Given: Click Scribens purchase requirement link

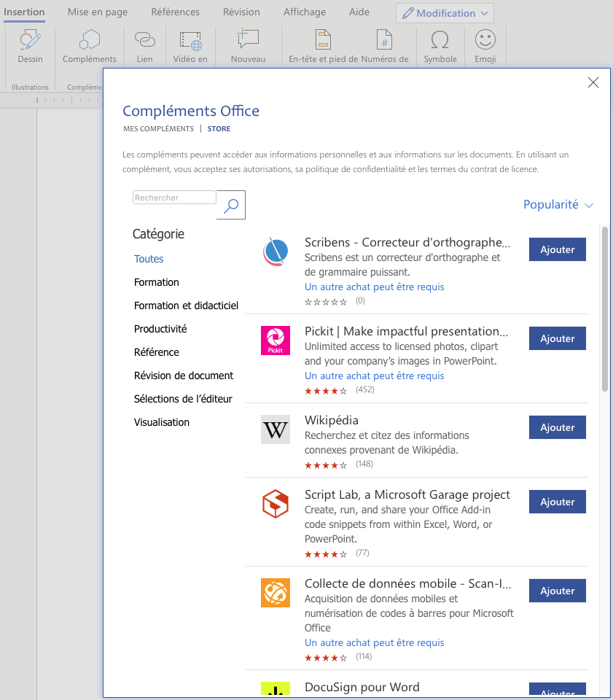Looking at the screenshot, I should pos(375,287).
